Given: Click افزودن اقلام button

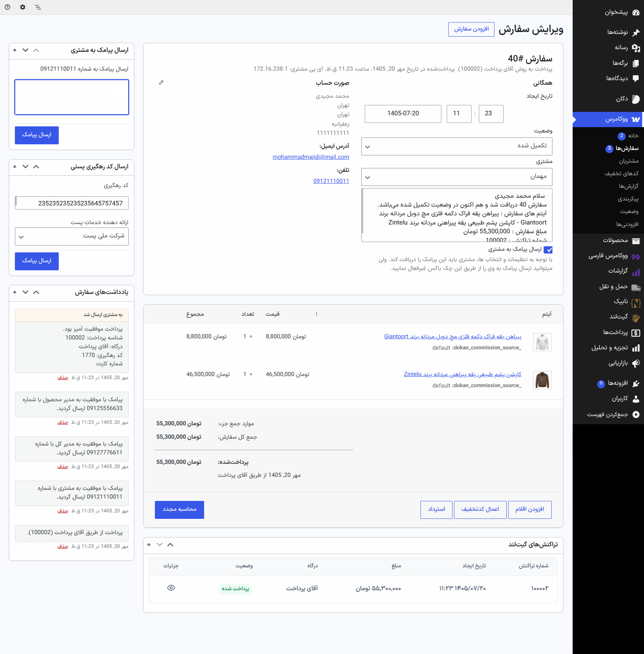Looking at the screenshot, I should click(x=530, y=510).
